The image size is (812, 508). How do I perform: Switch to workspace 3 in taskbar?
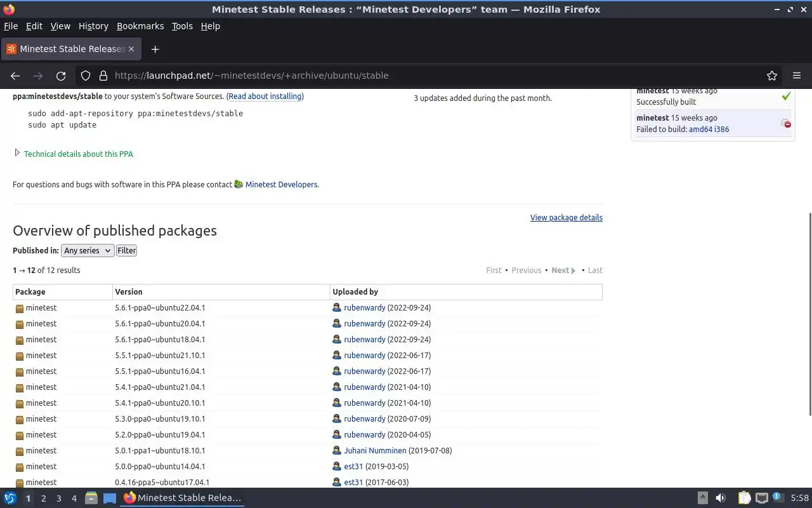[58, 498]
